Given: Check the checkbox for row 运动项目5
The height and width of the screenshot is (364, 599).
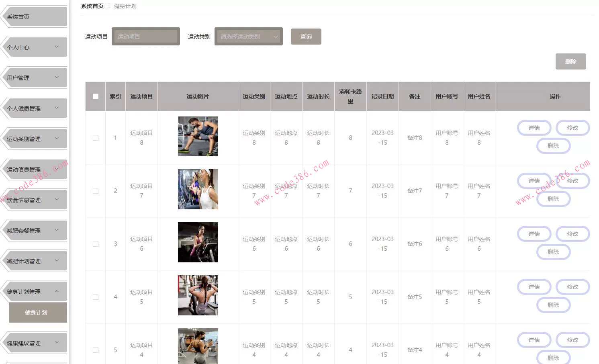Looking at the screenshot, I should click(x=96, y=297).
